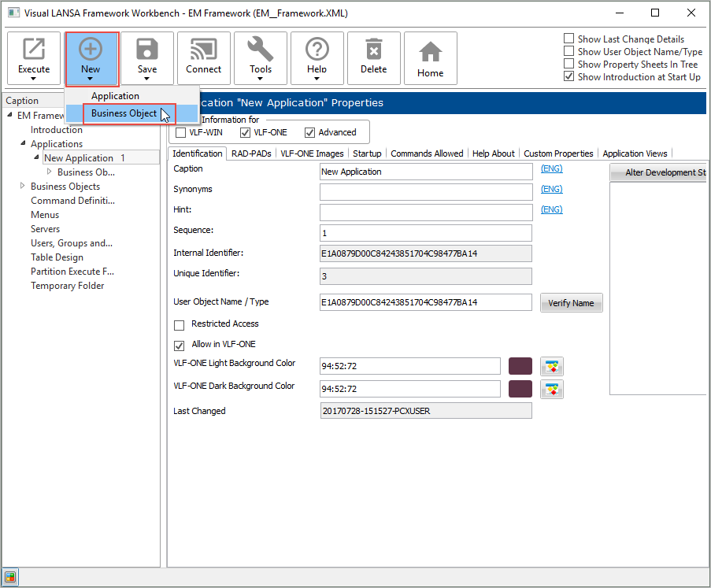
Task: Click the ENG link beside Caption
Action: (x=552, y=168)
